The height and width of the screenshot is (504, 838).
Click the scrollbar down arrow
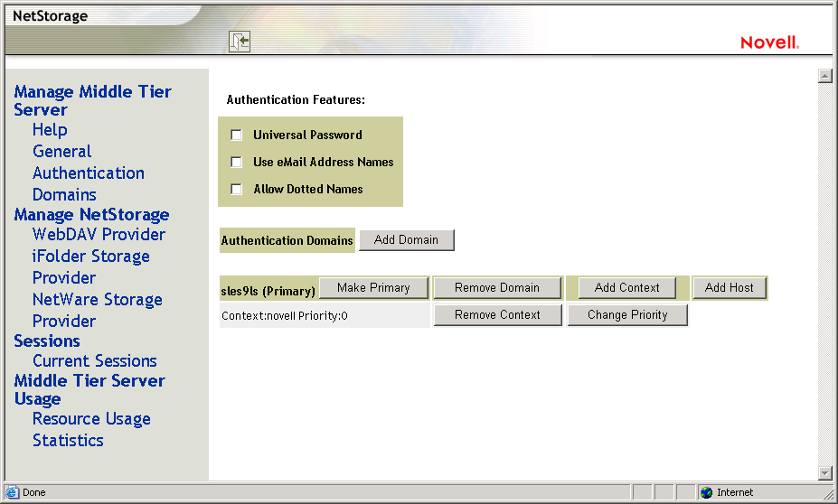point(824,473)
